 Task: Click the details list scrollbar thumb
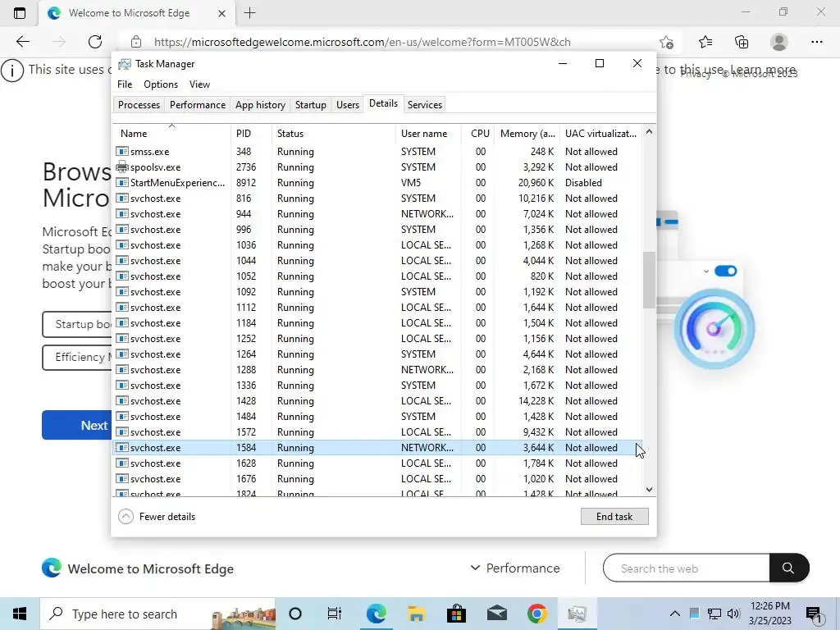click(x=650, y=280)
